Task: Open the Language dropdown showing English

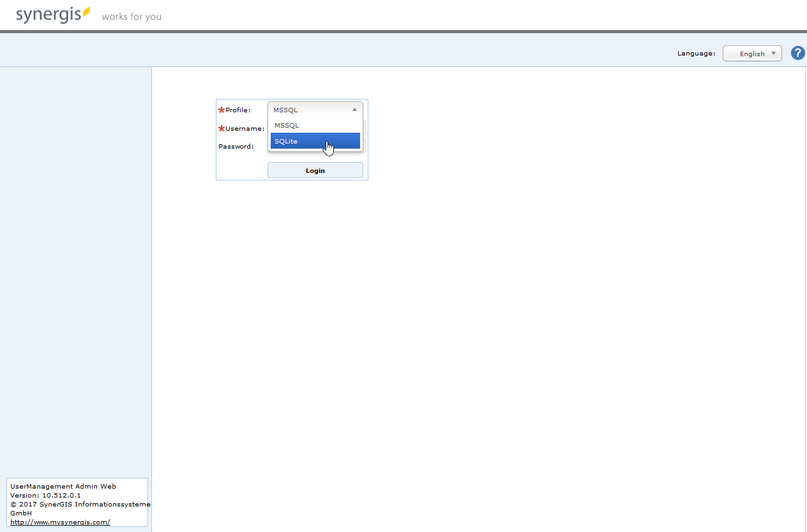Action: point(752,53)
